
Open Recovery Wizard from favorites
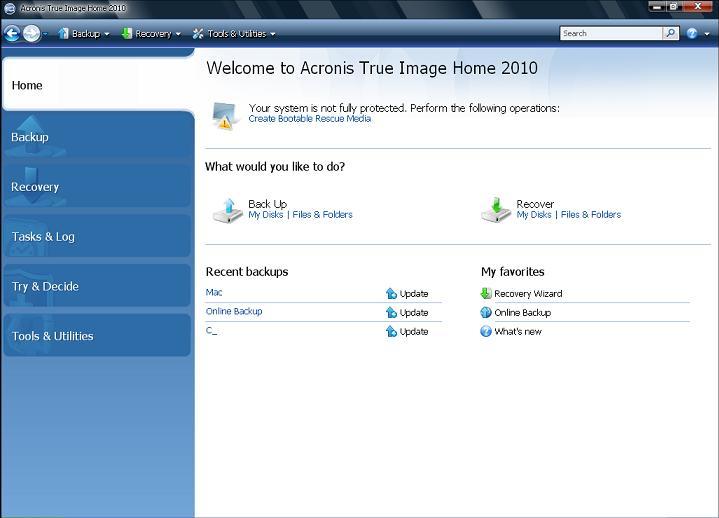coord(528,293)
